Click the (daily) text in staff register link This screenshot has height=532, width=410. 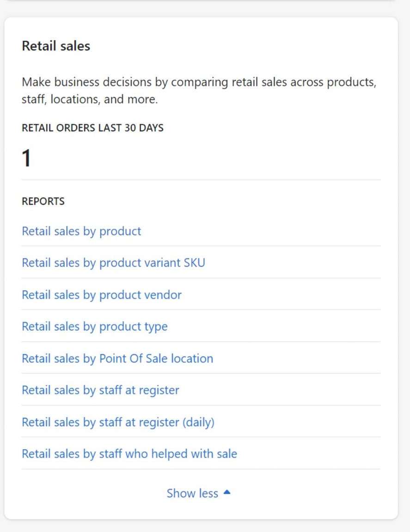click(x=198, y=422)
